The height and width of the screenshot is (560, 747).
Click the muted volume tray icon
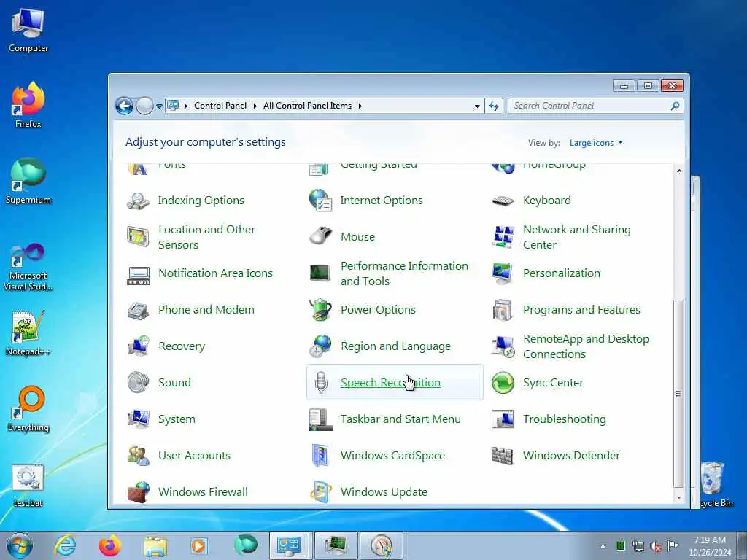tap(656, 546)
